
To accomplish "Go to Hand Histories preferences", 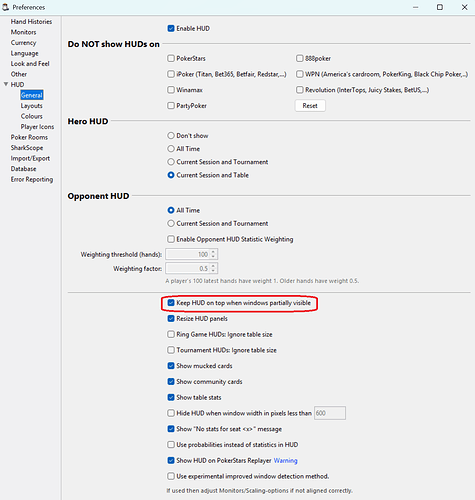I will point(31,22).
